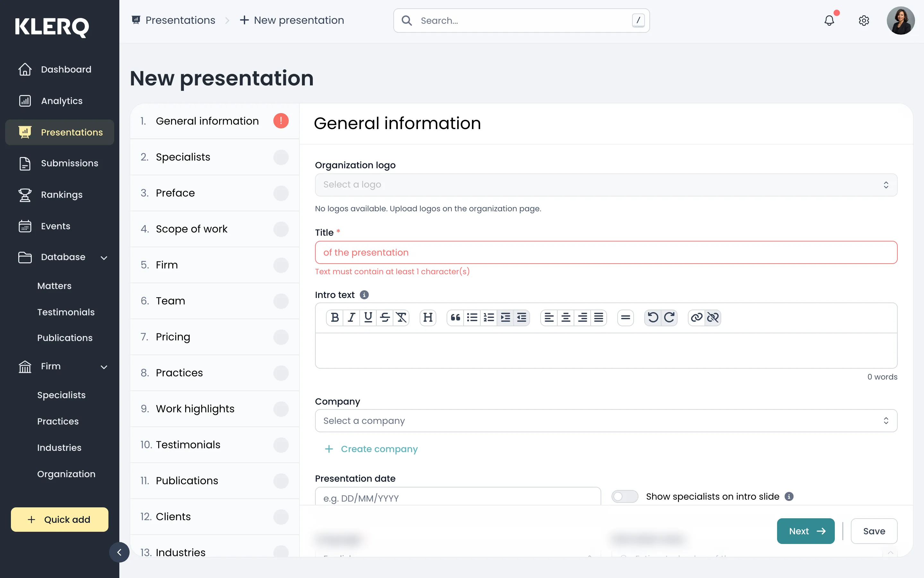924x578 pixels.
Task: Increase indent in the editor
Action: pos(505,317)
